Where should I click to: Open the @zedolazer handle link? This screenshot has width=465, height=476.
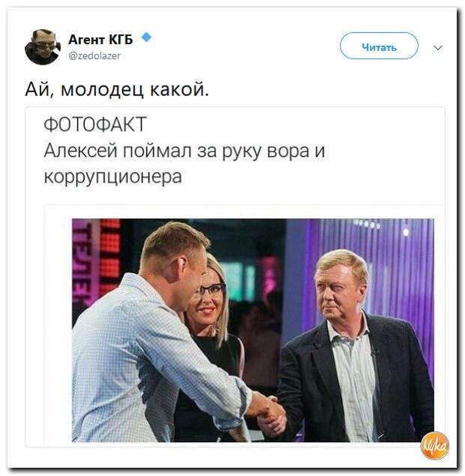tap(94, 56)
